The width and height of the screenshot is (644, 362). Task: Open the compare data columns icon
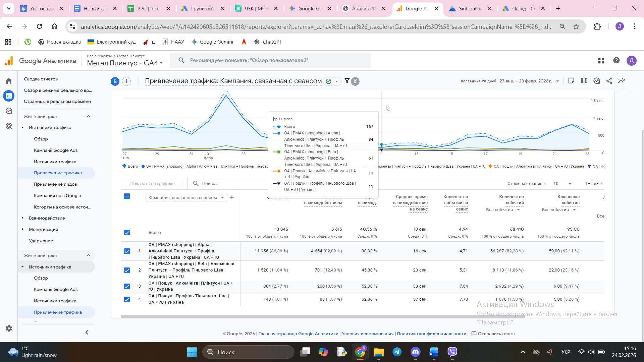(x=584, y=81)
